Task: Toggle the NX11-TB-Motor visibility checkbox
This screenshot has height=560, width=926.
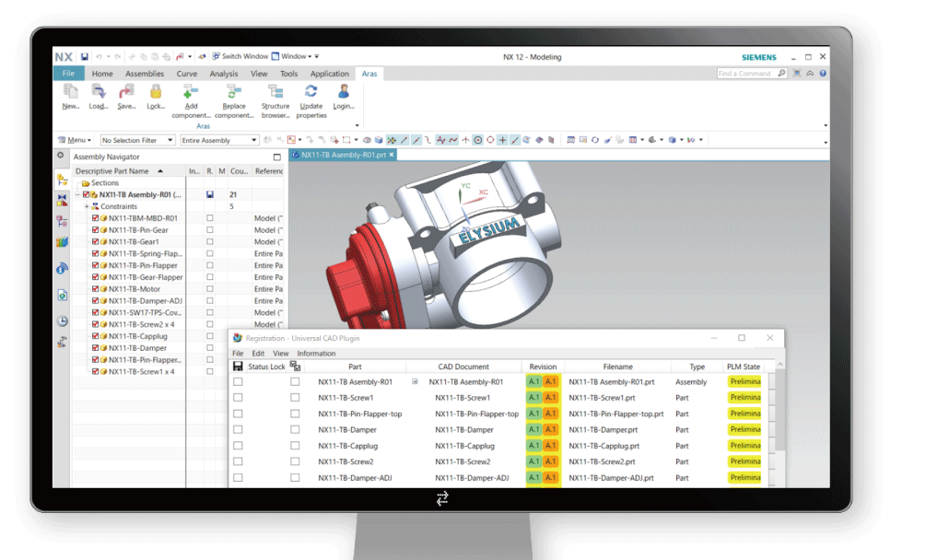Action: click(95, 288)
